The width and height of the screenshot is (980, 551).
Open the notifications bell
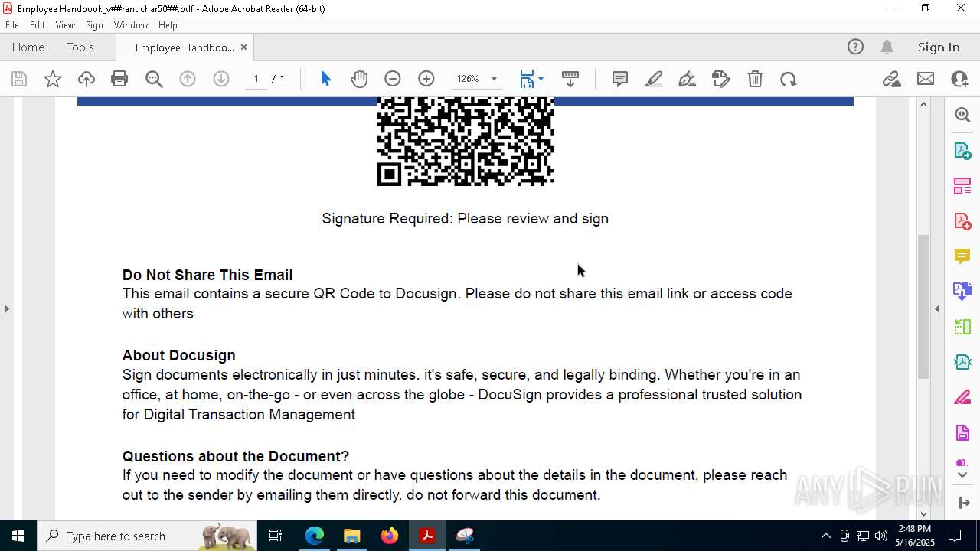click(x=887, y=47)
